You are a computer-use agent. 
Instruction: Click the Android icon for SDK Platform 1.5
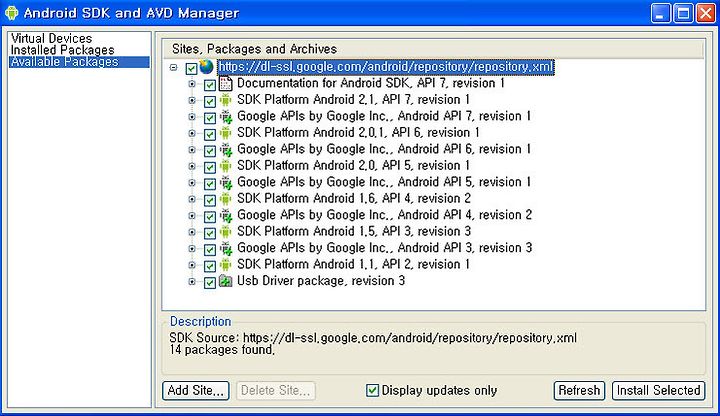(225, 232)
